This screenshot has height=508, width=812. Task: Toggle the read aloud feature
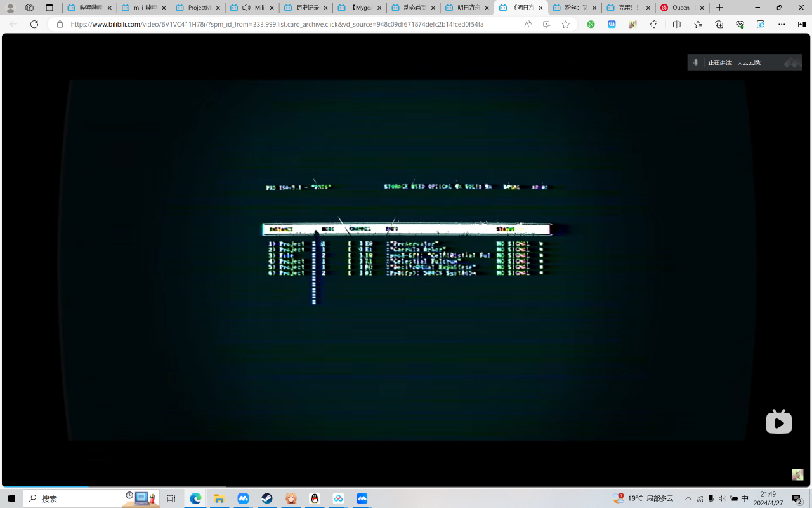click(528, 24)
